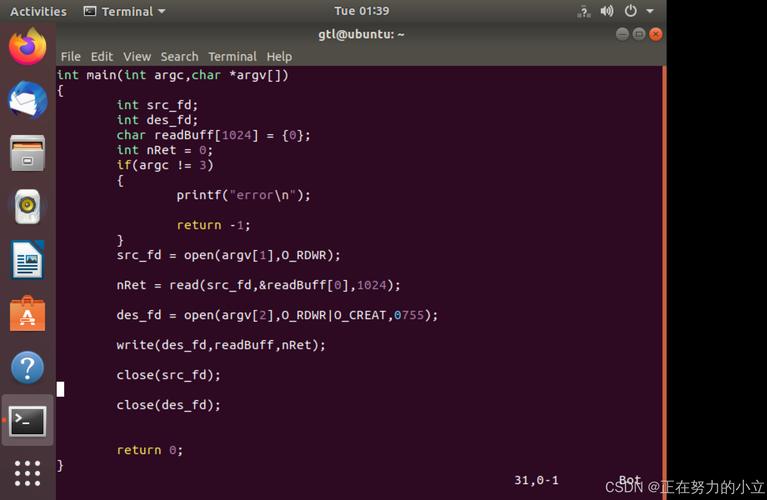Click the 'close(des_fd);' line
This screenshot has width=767, height=500.
(168, 405)
